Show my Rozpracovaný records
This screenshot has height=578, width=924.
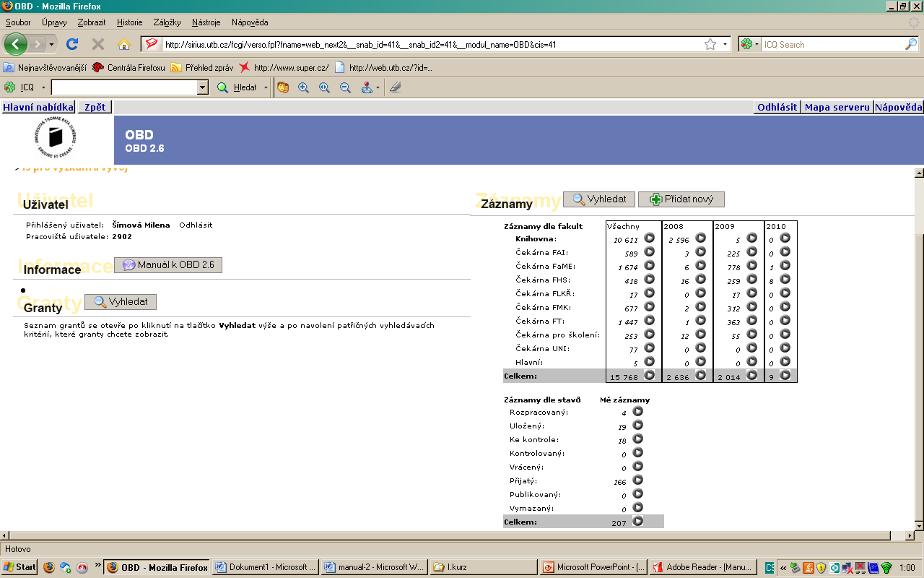click(x=637, y=411)
